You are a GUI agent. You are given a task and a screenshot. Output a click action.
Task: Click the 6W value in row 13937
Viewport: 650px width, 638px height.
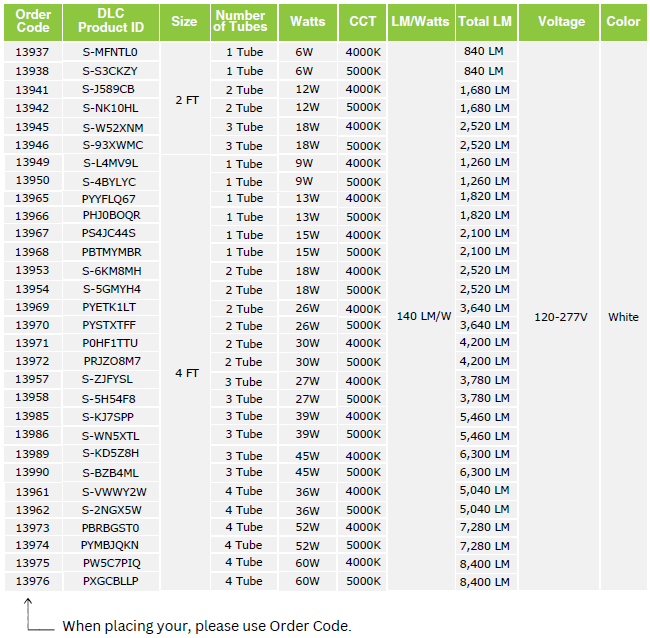coord(304,52)
